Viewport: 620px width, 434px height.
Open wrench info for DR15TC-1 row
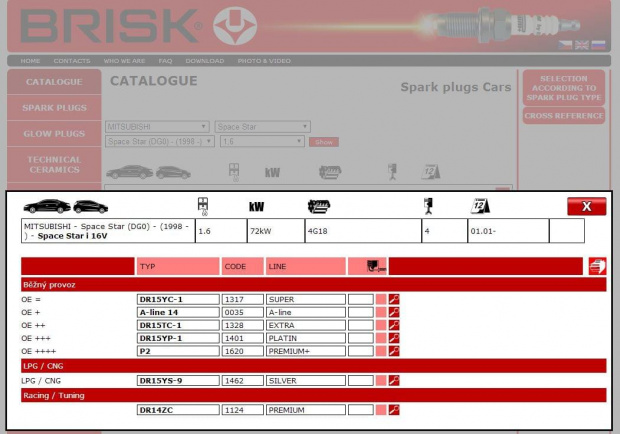[x=394, y=325]
